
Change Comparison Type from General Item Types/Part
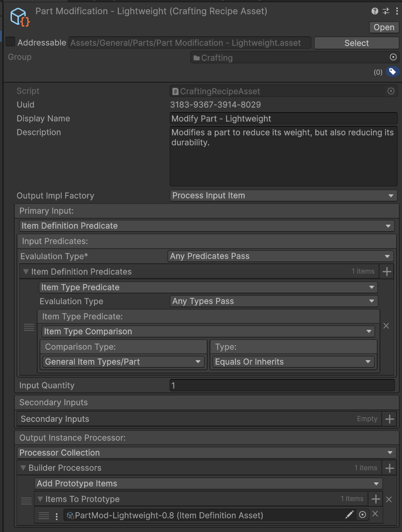[x=123, y=362]
